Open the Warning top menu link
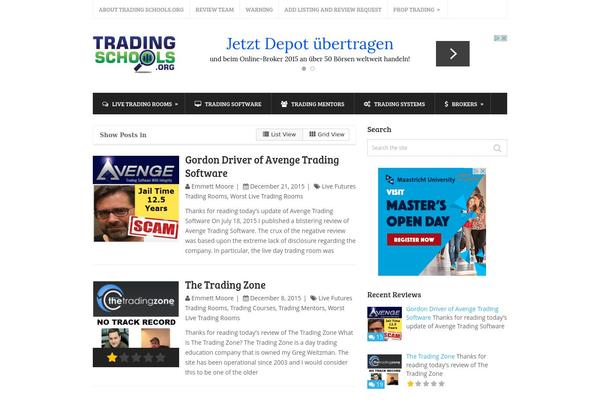This screenshot has width=600, height=400. (259, 10)
